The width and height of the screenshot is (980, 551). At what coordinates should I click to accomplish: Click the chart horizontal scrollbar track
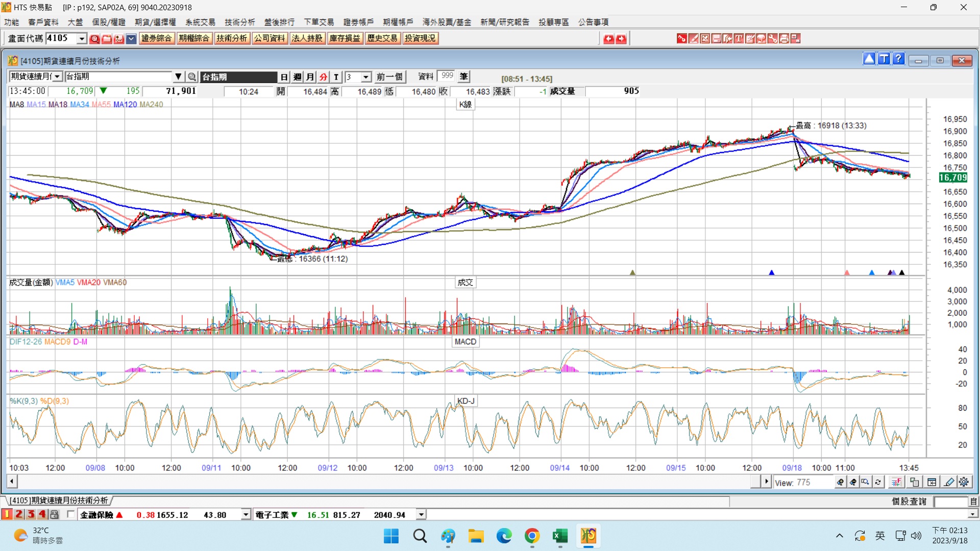coord(383,481)
